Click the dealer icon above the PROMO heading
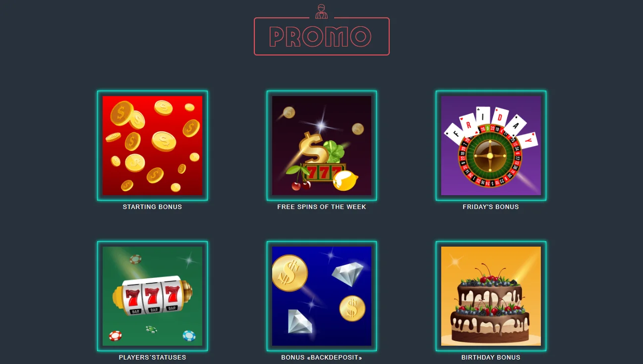Image resolution: width=643 pixels, height=364 pixels. point(321,11)
